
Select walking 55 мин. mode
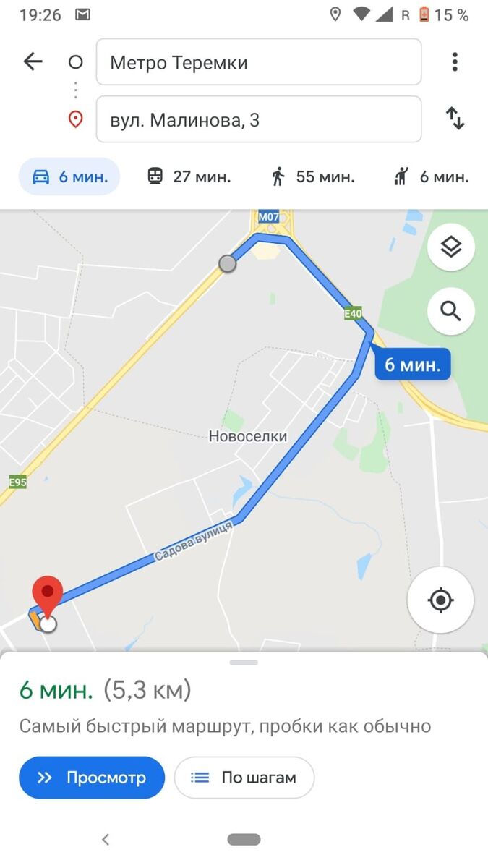click(312, 176)
